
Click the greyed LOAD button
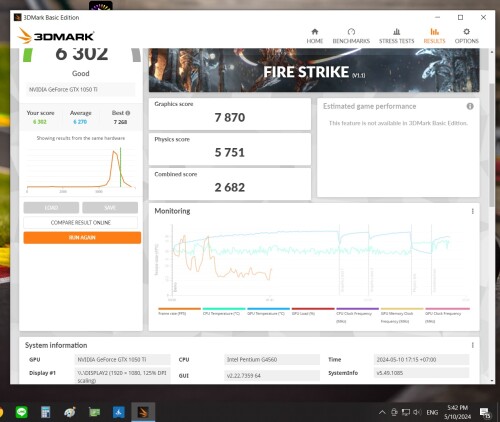click(51, 208)
